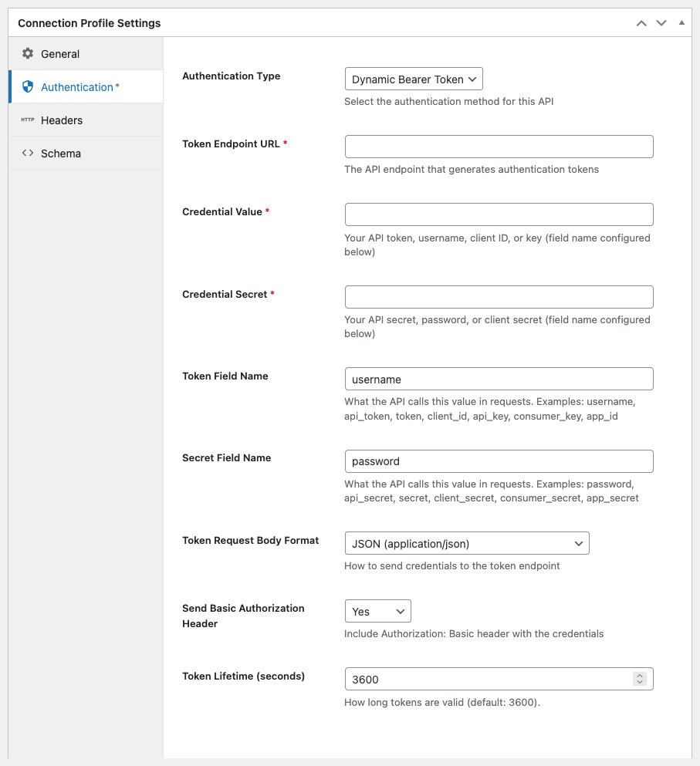Open Send Basic Authorization Header dropdown
Viewport: 700px width, 766px height.
coord(378,611)
